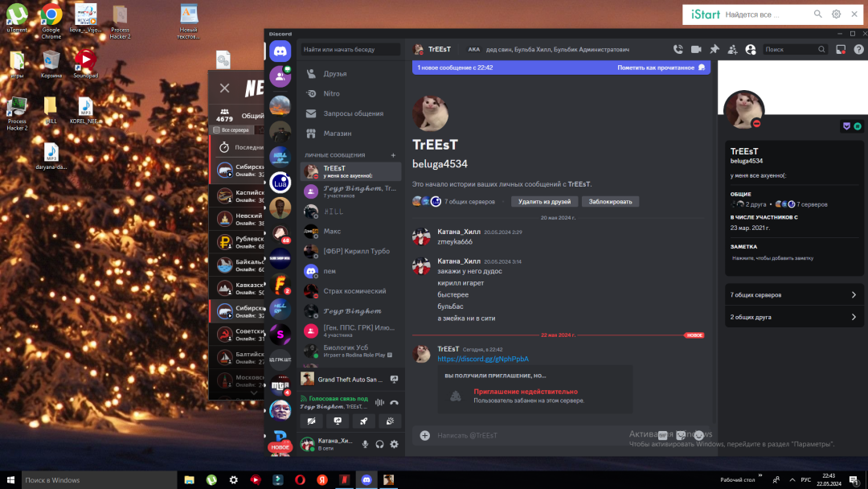The height and width of the screenshot is (489, 868).
Task: Click the Поиск search field in Discord
Action: [x=790, y=50]
